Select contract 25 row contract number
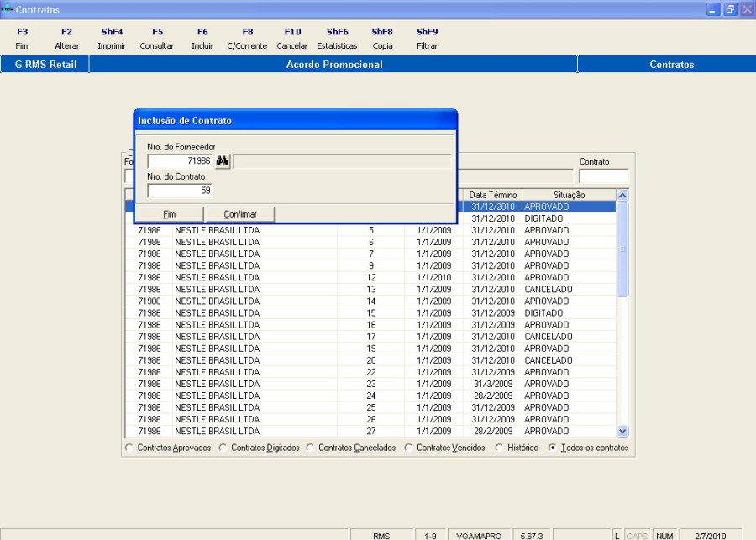 pos(370,407)
